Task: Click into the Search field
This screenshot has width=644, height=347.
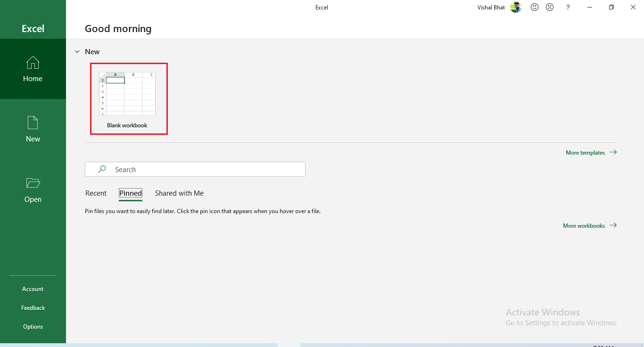Action: [x=195, y=169]
